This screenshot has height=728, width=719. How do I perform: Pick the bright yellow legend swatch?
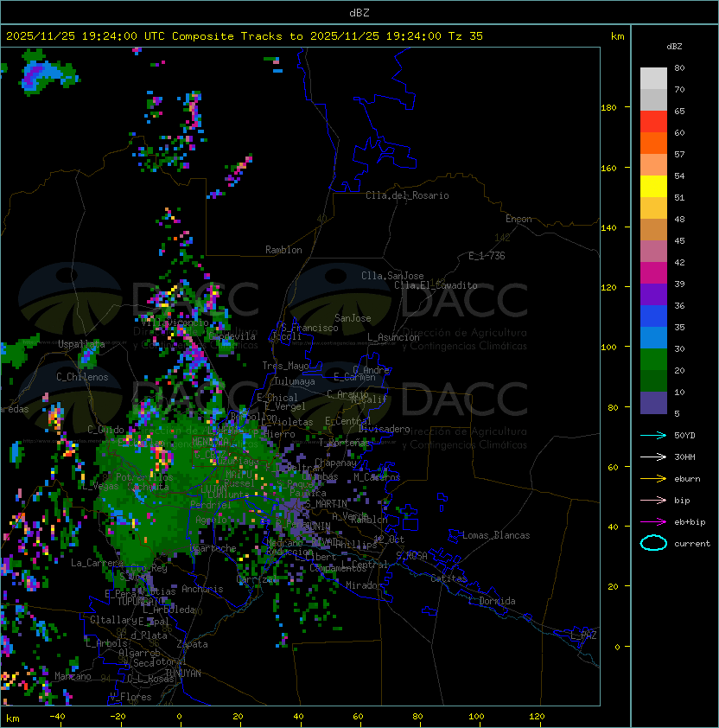[x=653, y=187]
